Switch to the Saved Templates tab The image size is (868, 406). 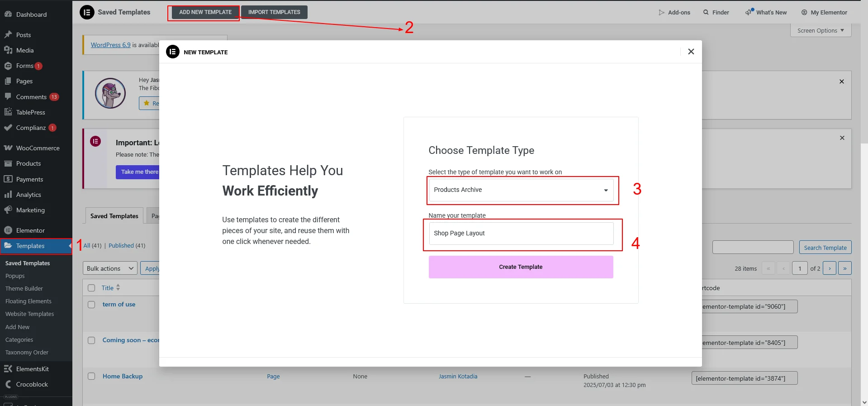114,216
